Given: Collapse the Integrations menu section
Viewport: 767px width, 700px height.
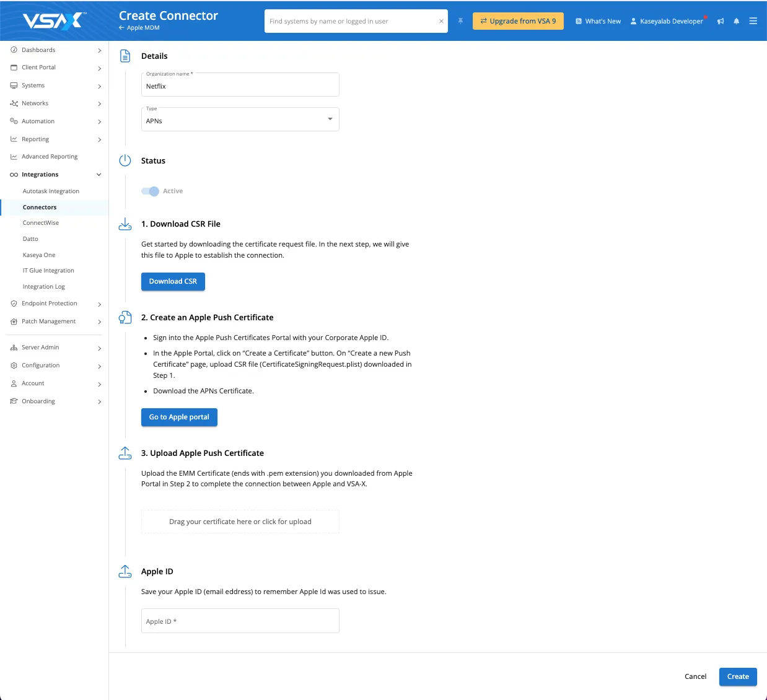Looking at the screenshot, I should pos(99,175).
